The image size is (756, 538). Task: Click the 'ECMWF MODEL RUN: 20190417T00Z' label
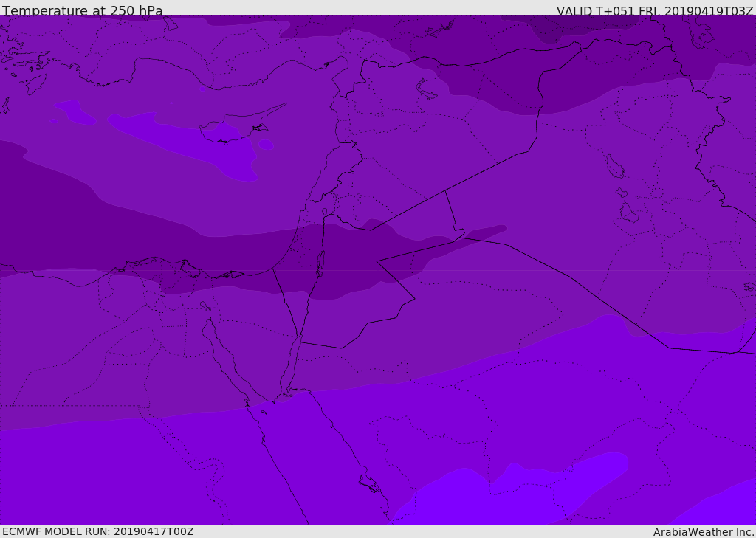(98, 532)
